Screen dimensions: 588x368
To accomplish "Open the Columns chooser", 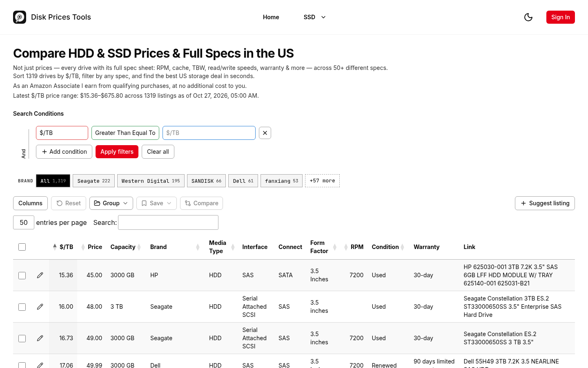I will click(30, 203).
